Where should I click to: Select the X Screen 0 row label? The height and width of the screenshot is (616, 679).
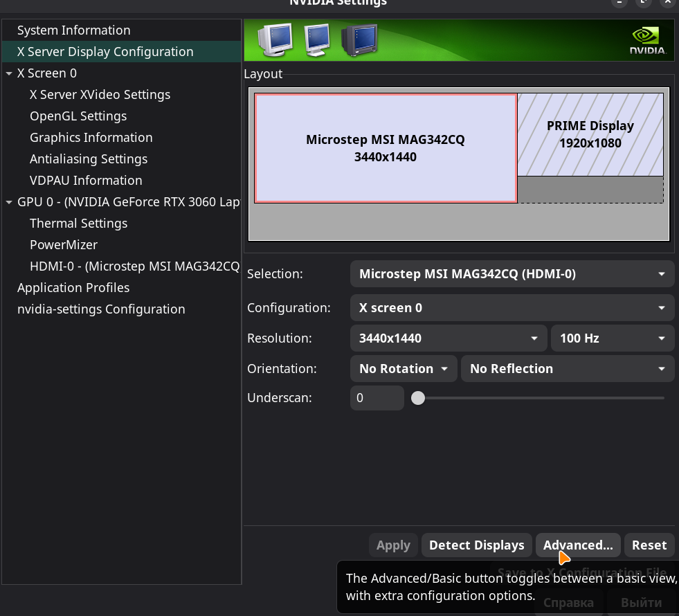[x=47, y=73]
